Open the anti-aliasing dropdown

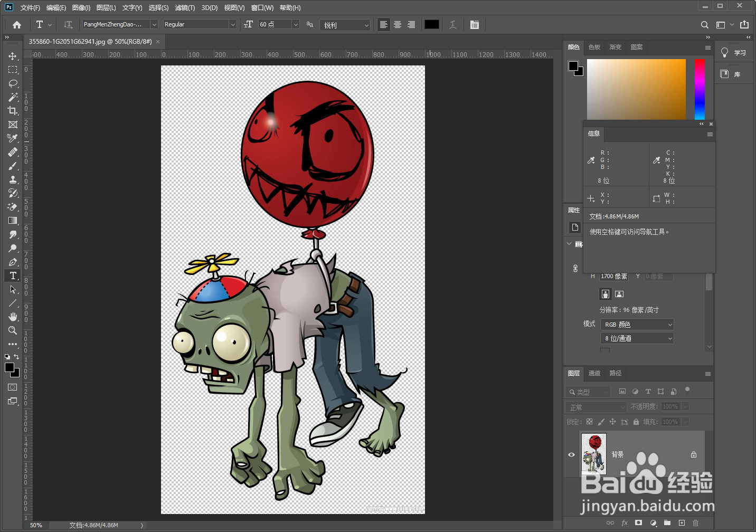(x=345, y=25)
